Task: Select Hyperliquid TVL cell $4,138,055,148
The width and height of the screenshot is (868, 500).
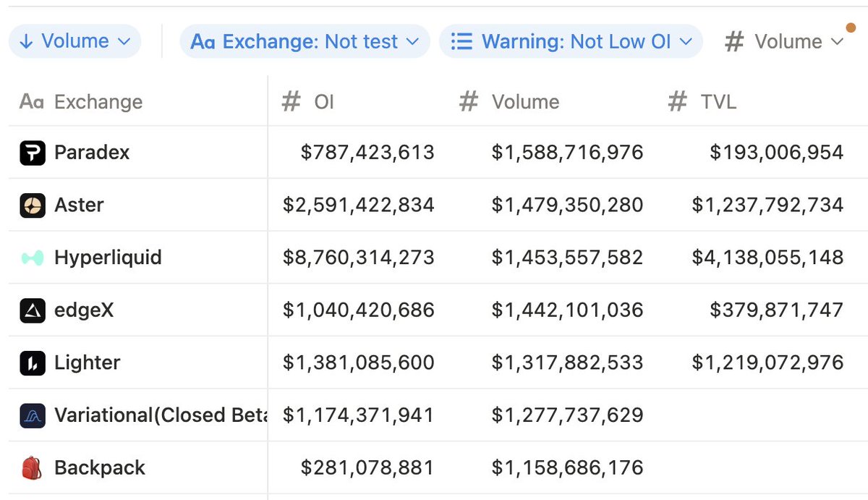Action: 767,258
